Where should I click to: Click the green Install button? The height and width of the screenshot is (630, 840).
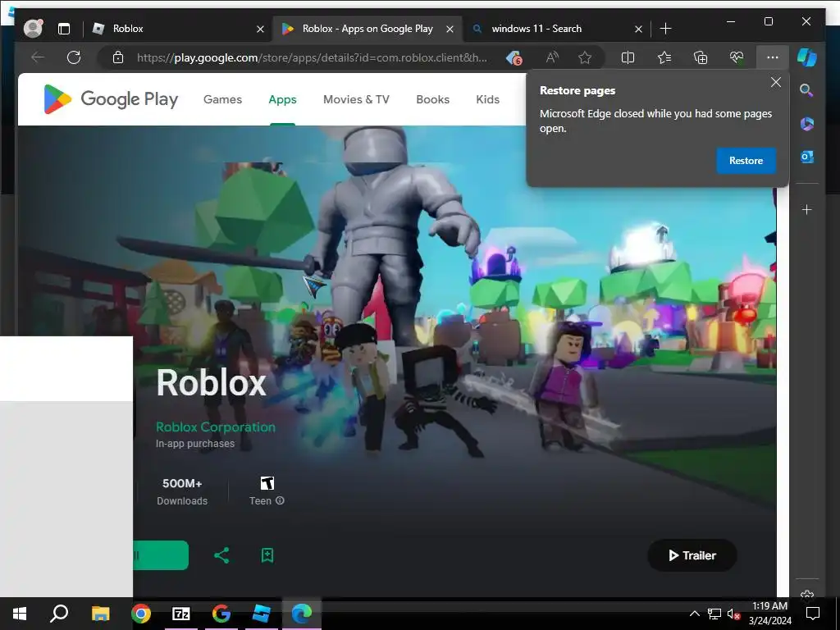tap(161, 555)
